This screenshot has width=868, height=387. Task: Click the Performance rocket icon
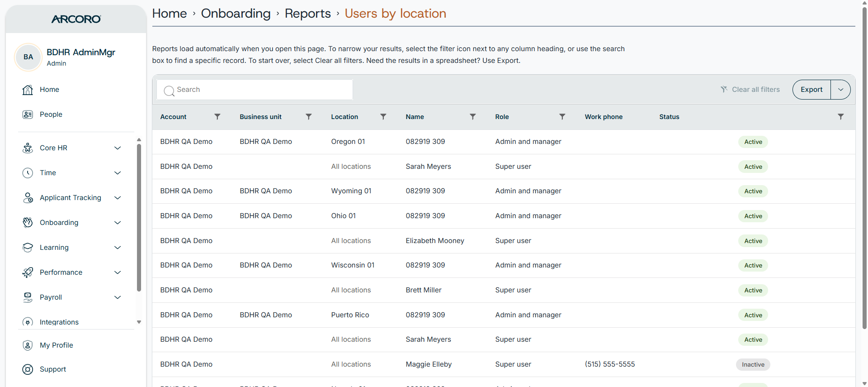tap(28, 272)
